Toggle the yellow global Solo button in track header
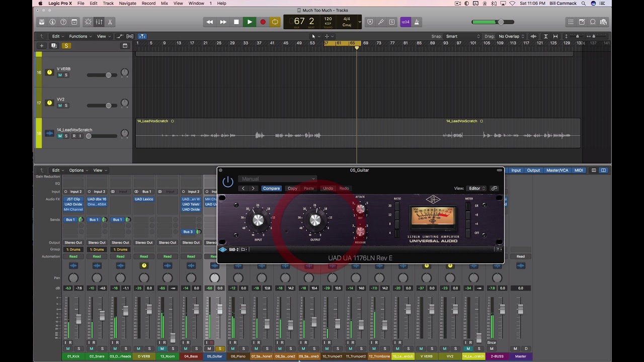The height and width of the screenshot is (362, 644). click(x=66, y=46)
